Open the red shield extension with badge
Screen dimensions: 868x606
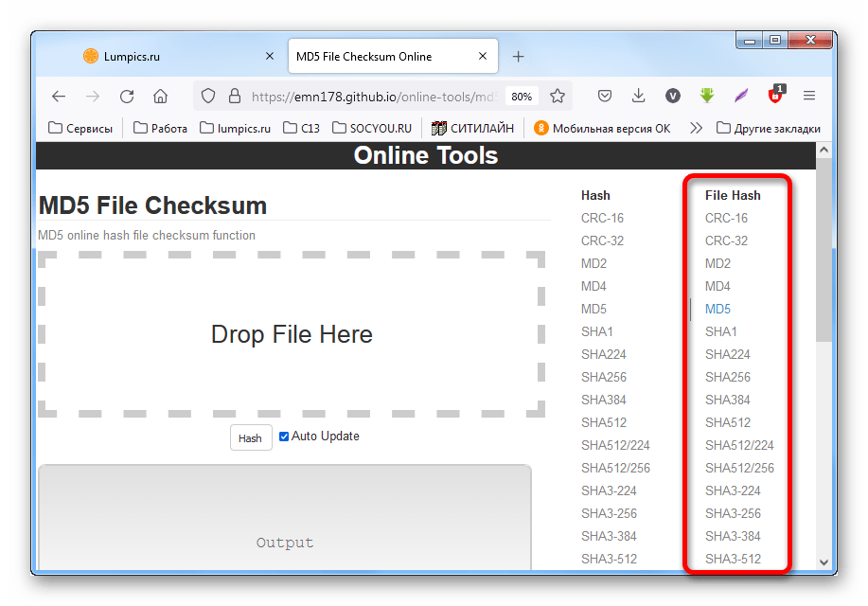click(775, 96)
